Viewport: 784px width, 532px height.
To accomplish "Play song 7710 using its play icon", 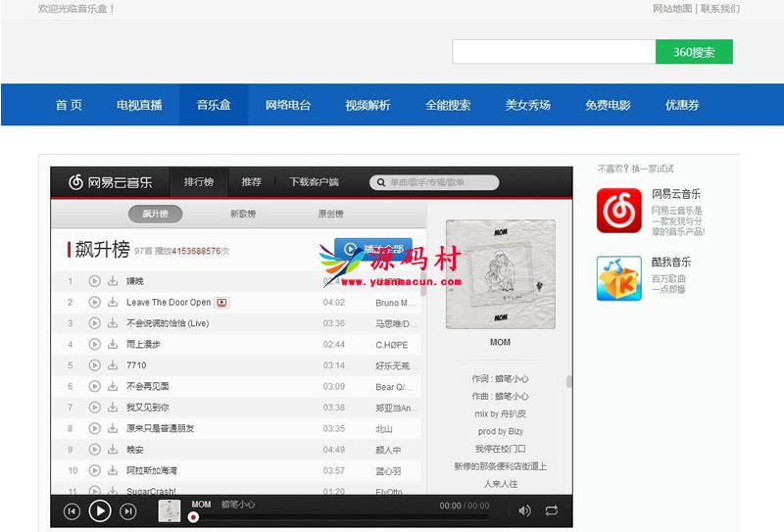I will (x=95, y=365).
